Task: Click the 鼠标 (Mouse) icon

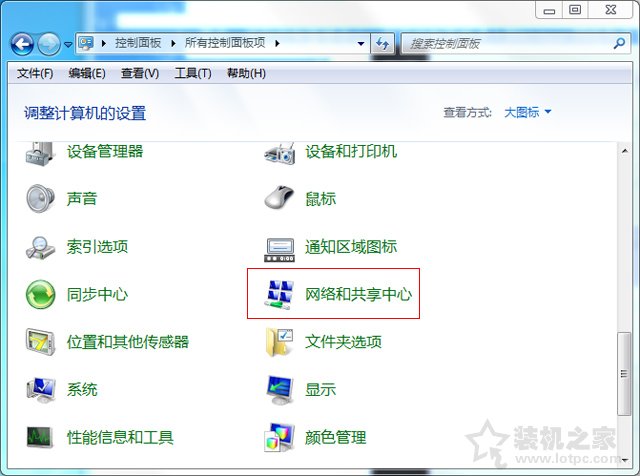Action: (x=279, y=198)
